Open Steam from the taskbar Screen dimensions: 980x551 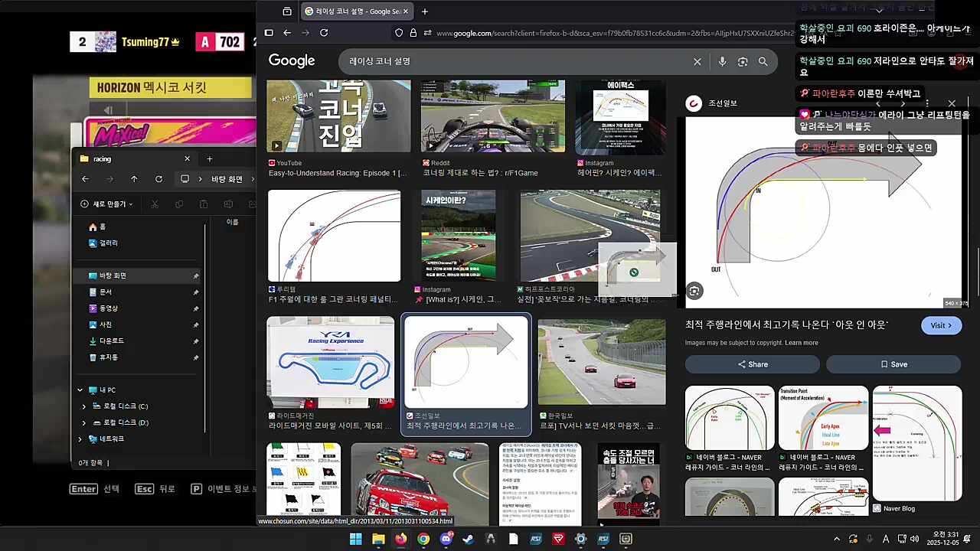tap(468, 539)
